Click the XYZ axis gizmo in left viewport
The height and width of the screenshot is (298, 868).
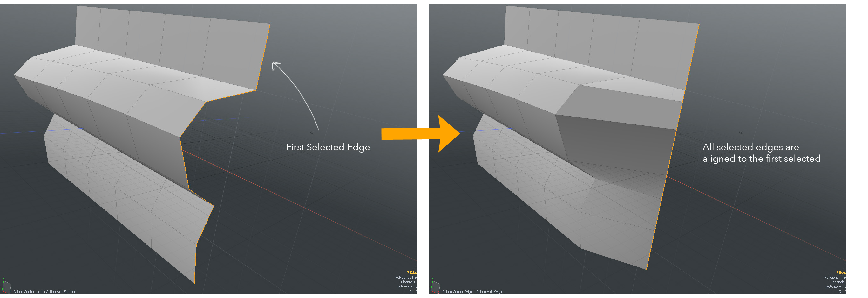tap(6, 286)
